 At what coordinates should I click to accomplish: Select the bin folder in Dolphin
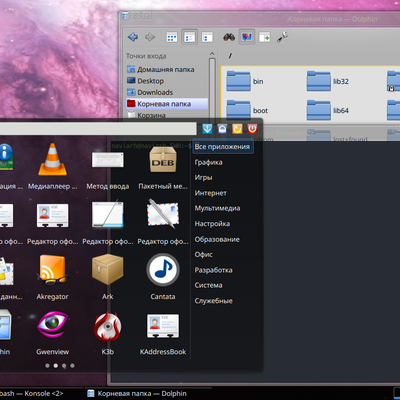pos(245,81)
